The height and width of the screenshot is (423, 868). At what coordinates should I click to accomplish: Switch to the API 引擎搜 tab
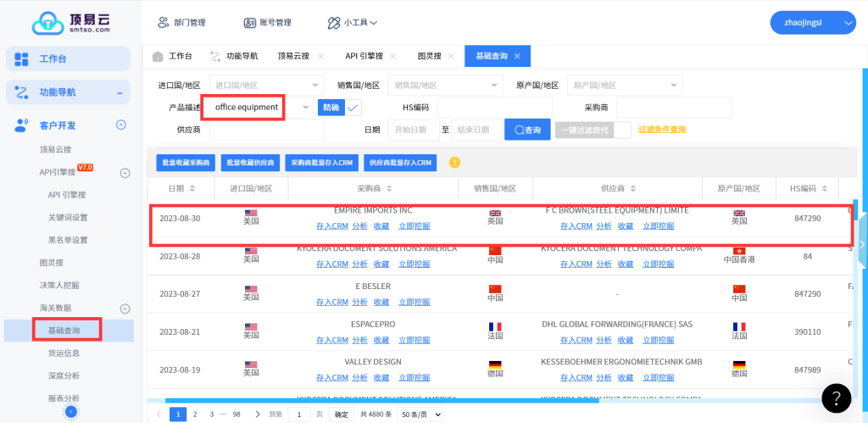click(364, 56)
